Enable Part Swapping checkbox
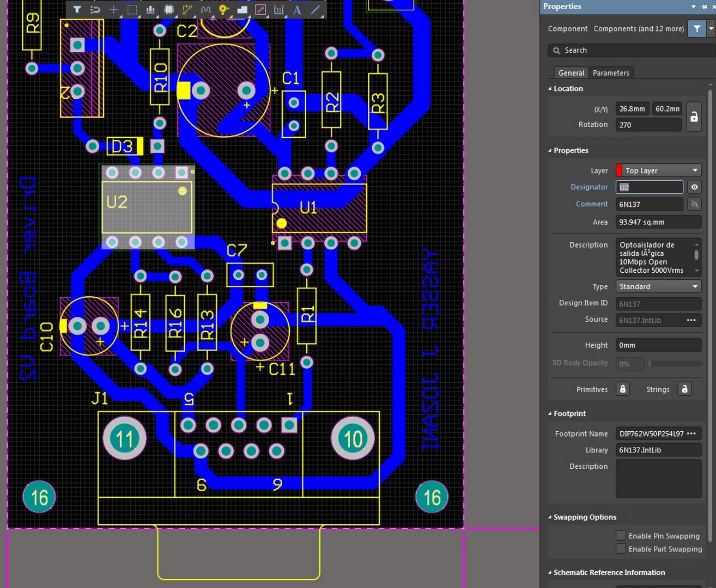Viewport: 716px width, 588px height. tap(621, 549)
